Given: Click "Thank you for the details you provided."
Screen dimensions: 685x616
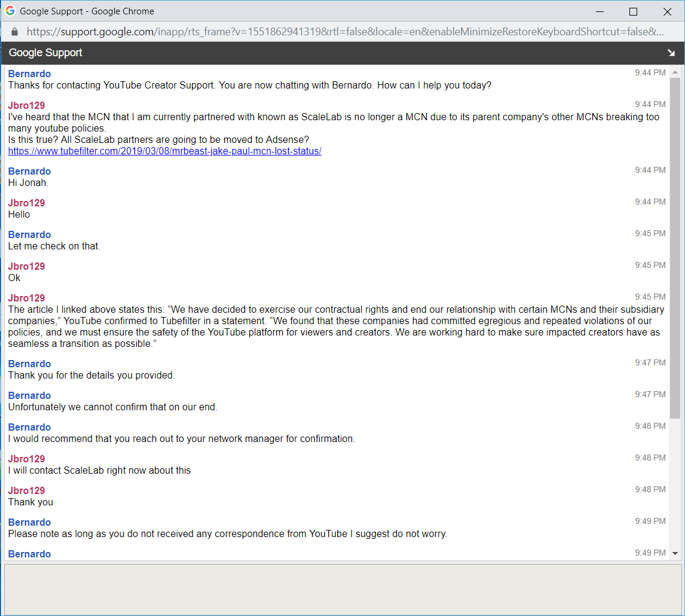Looking at the screenshot, I should pos(91,376).
